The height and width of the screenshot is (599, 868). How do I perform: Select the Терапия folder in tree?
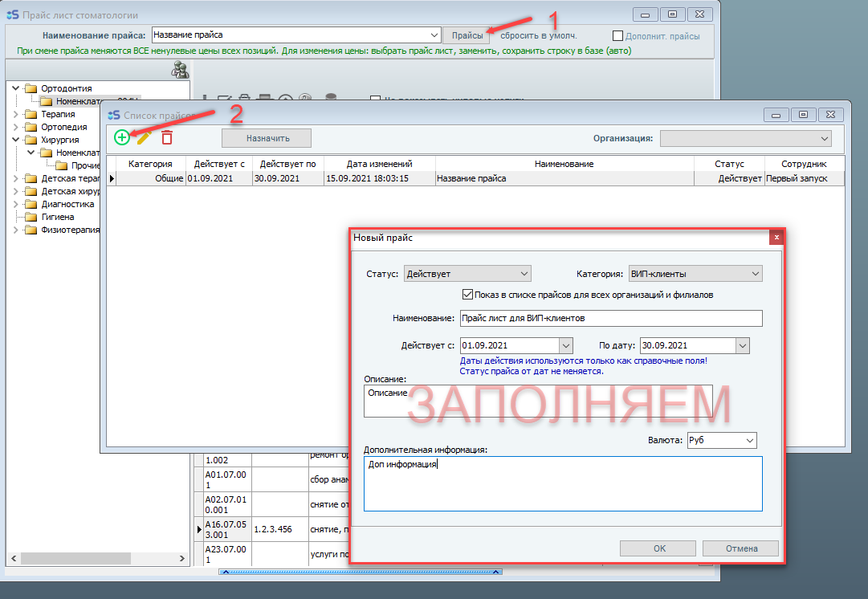coord(58,114)
